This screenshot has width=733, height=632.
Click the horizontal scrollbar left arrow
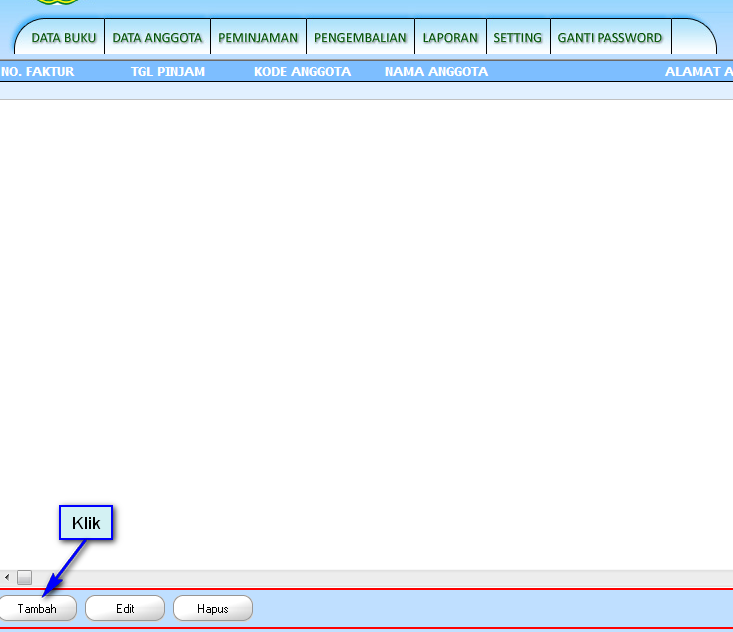point(7,578)
